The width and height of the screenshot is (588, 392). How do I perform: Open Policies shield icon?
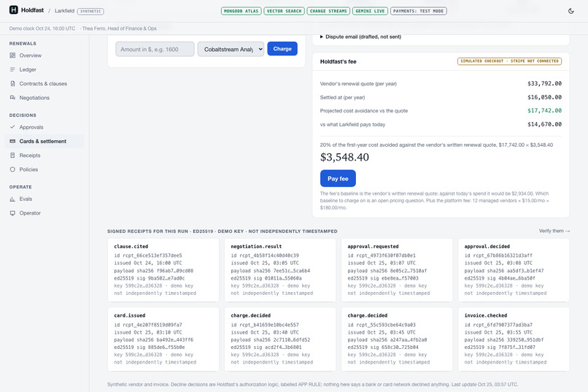[12, 169]
